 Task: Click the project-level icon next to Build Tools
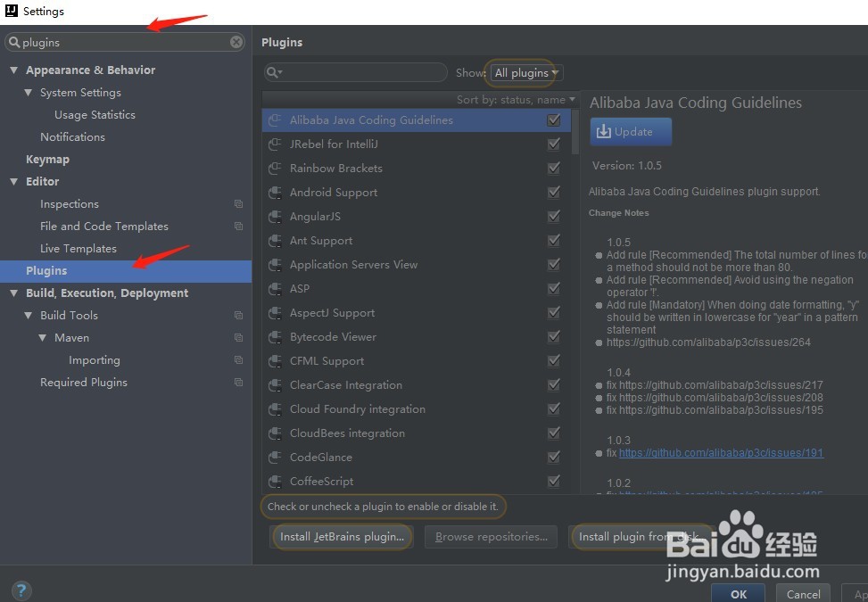point(238,315)
